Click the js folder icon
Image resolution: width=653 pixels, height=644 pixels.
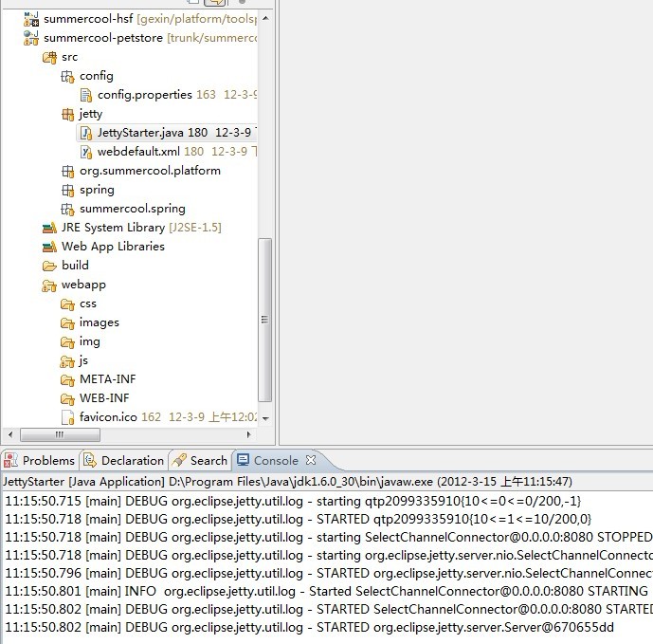(67, 361)
